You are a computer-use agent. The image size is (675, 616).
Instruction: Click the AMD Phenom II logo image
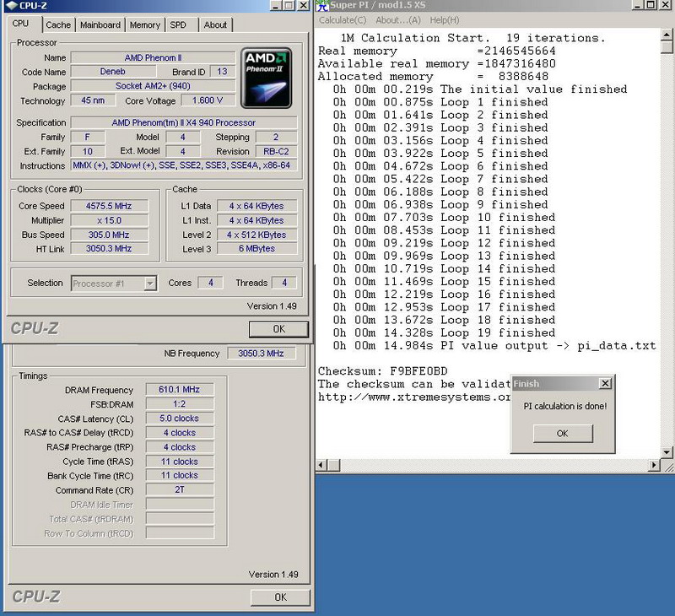coord(266,78)
